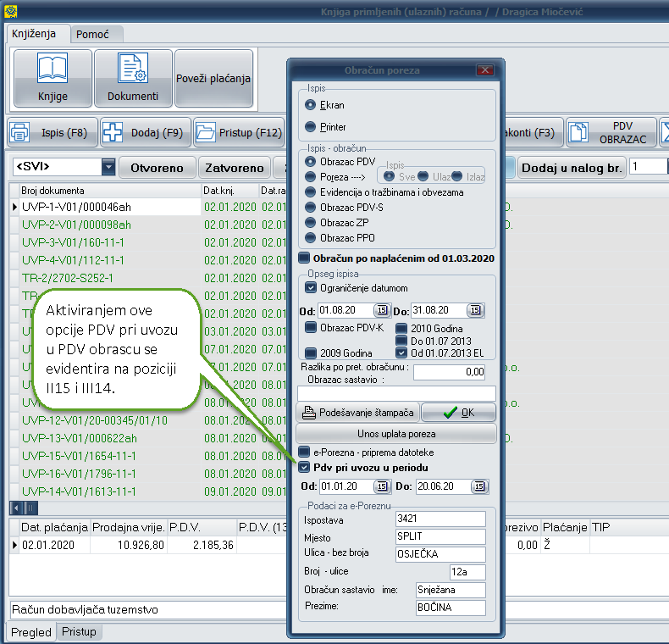Open Podešavanje štampača printer setup
Viewport: 669px width, 644px height.
[357, 413]
